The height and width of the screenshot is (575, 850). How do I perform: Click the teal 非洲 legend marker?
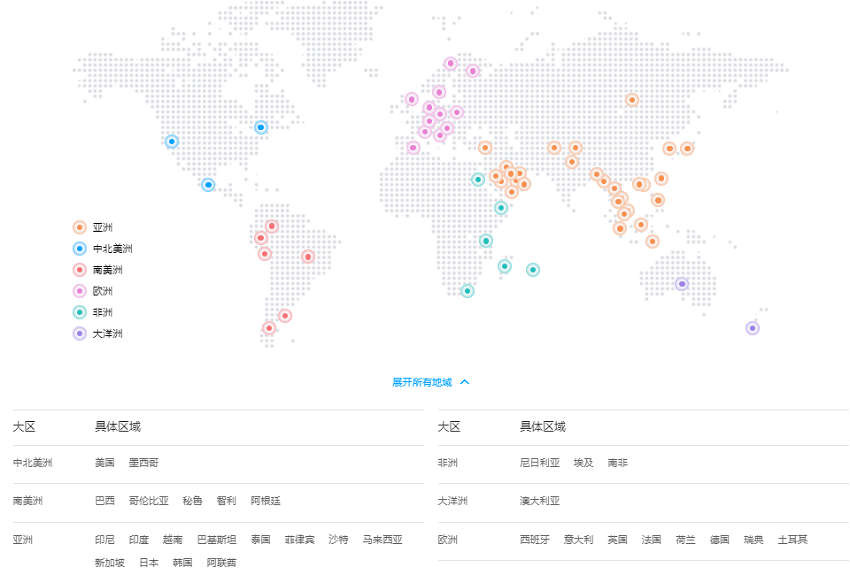tap(80, 312)
